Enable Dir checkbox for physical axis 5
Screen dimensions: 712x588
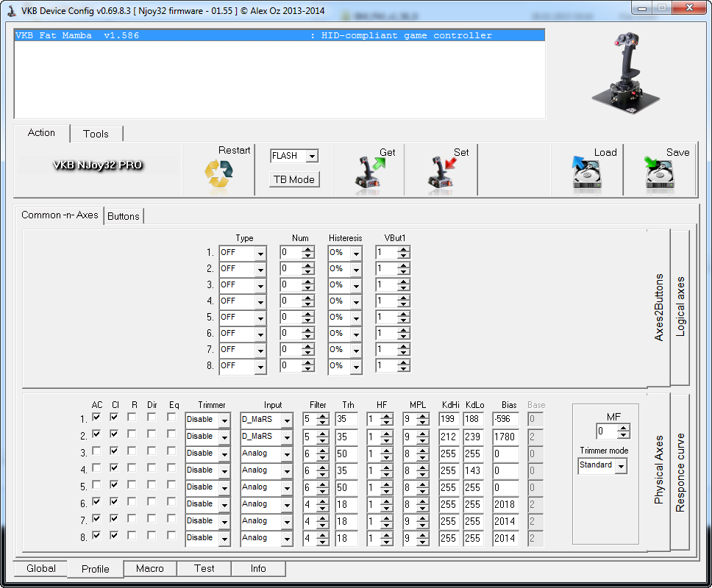coord(152,484)
